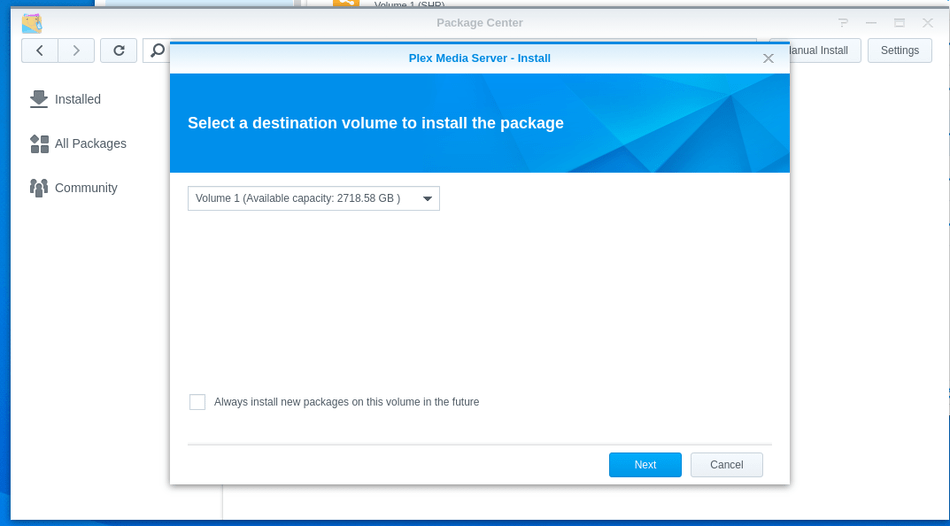Go back with the left arrow button
Screen dimensions: 950x526
pos(39,50)
